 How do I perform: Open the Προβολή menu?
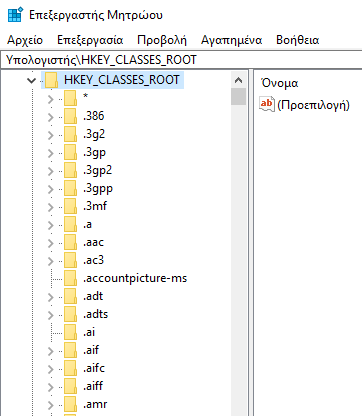pos(162,40)
